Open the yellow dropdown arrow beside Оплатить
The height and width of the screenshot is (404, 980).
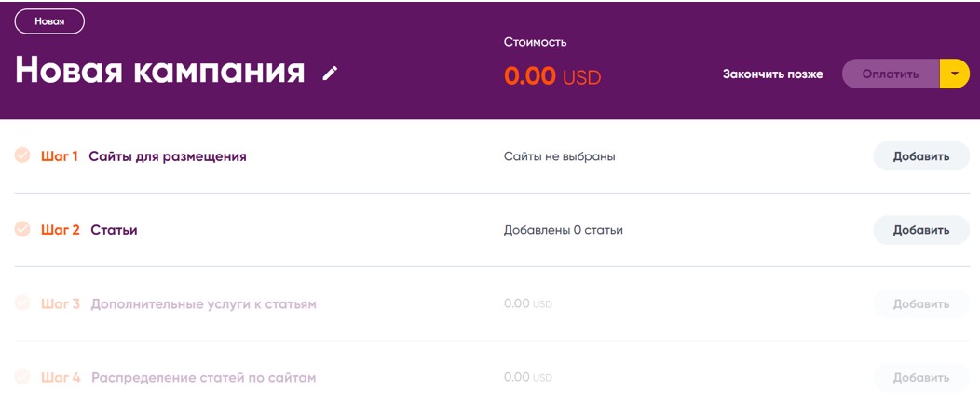(x=955, y=74)
